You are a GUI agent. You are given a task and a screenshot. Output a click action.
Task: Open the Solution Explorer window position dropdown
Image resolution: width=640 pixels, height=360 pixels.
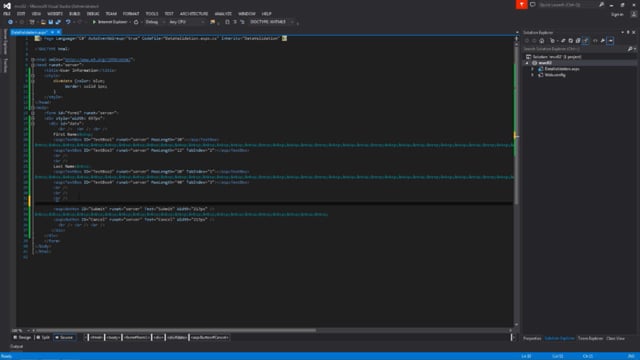tap(622, 32)
